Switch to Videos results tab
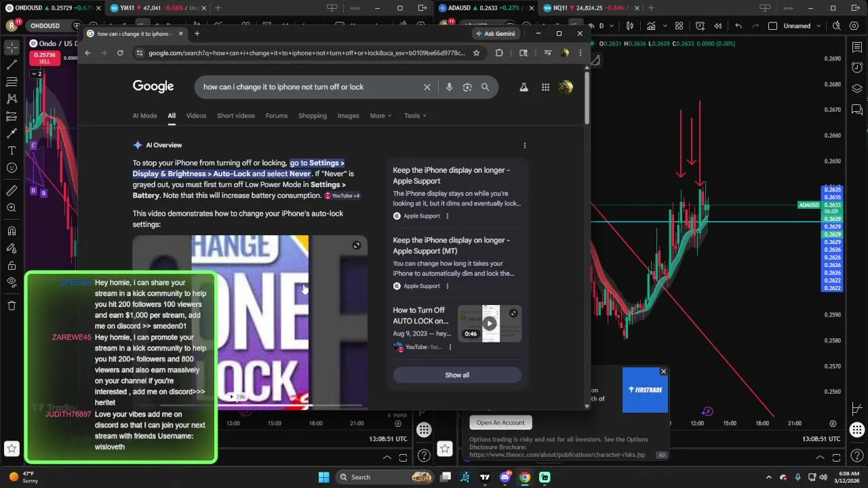 tap(196, 116)
